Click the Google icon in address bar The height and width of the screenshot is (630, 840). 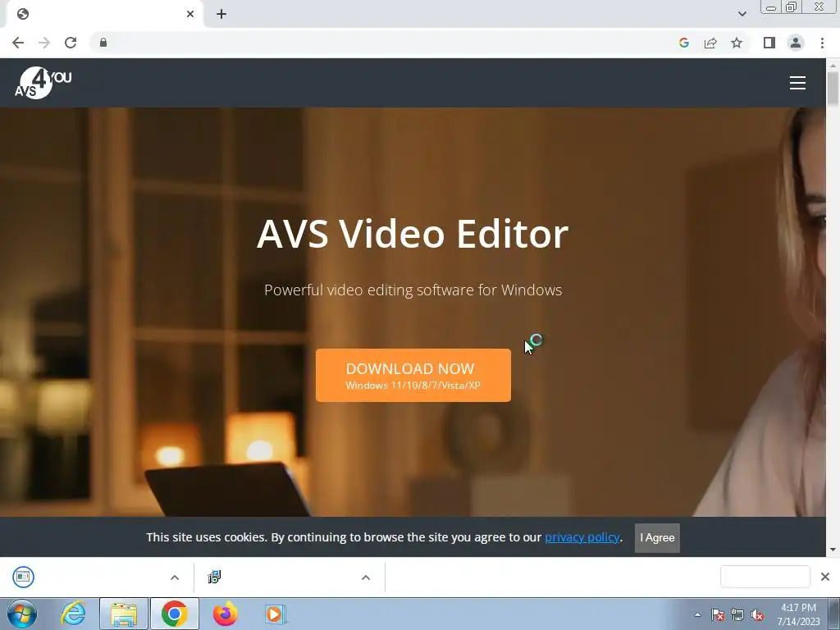tap(683, 43)
